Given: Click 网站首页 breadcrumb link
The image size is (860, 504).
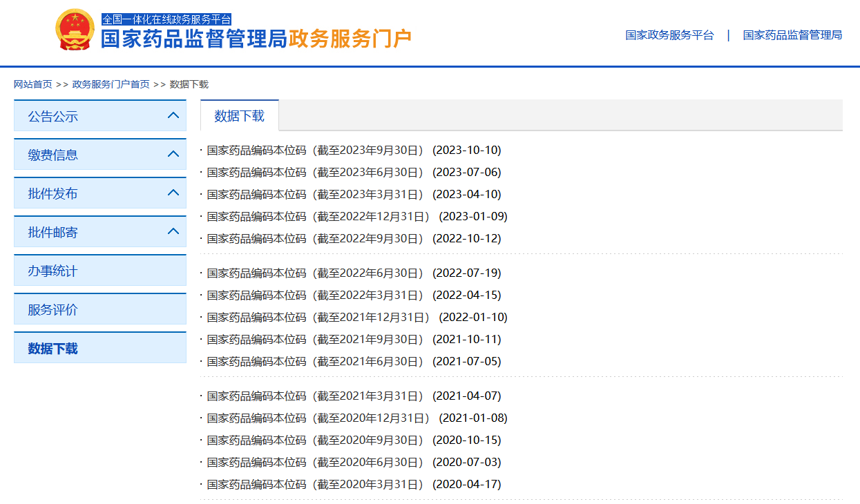Looking at the screenshot, I should click(33, 84).
